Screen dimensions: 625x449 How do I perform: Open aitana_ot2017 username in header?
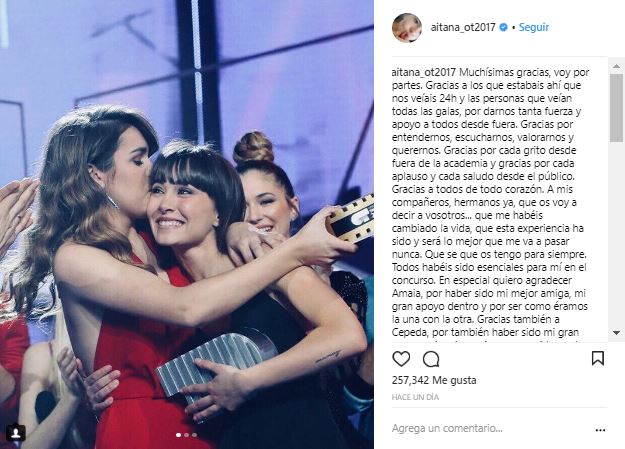click(463, 27)
